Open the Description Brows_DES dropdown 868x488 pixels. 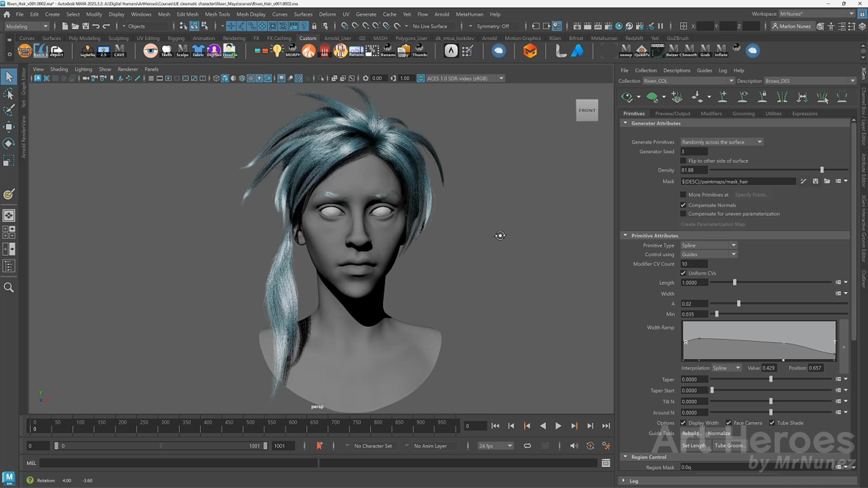(810, 81)
